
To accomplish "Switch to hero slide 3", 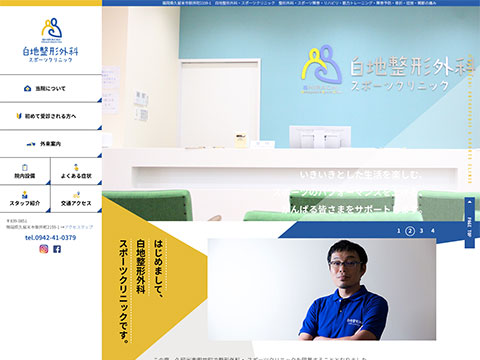I will click(421, 231).
